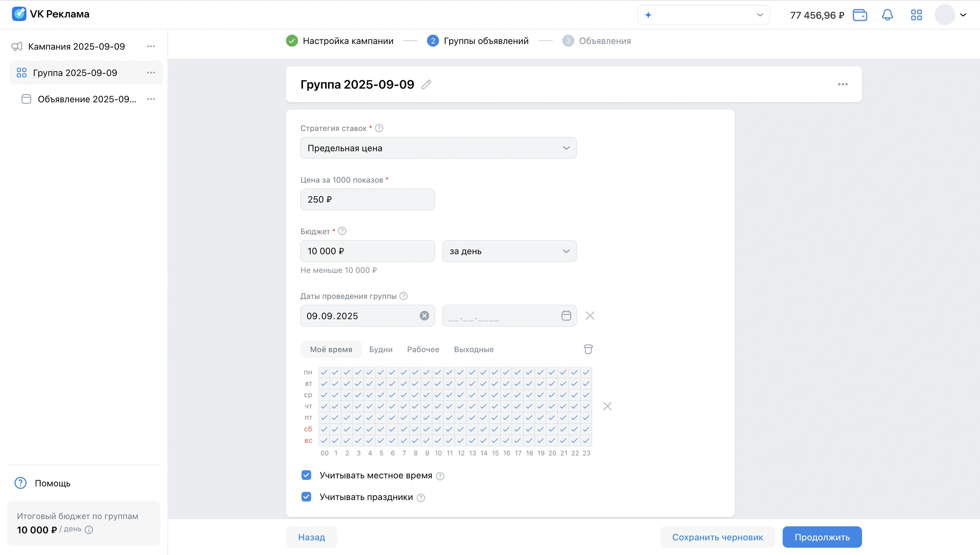Expand the account profile chevron
This screenshot has width=980, height=555.
click(963, 15)
